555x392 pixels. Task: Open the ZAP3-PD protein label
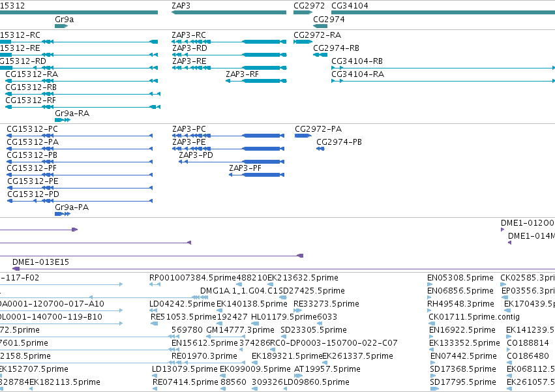coord(196,155)
